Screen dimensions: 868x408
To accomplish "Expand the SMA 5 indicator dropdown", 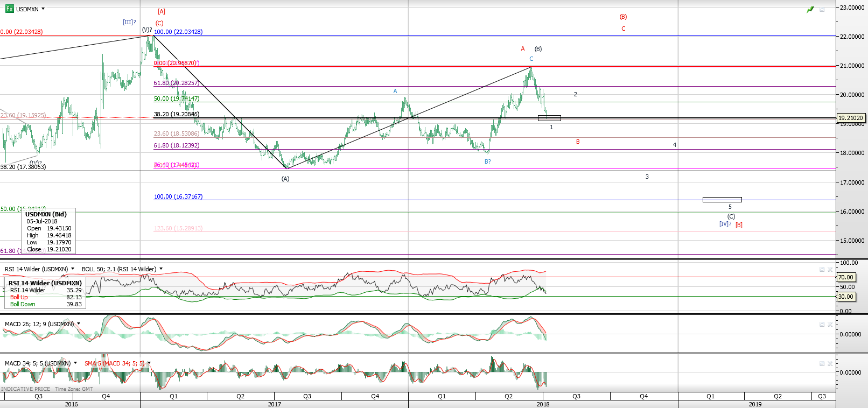I will pos(149,363).
